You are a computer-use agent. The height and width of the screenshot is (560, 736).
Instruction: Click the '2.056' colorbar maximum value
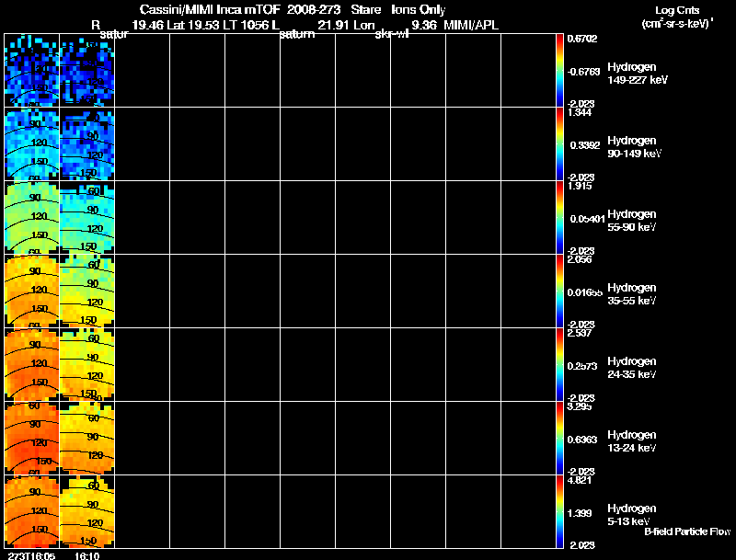coord(580,260)
